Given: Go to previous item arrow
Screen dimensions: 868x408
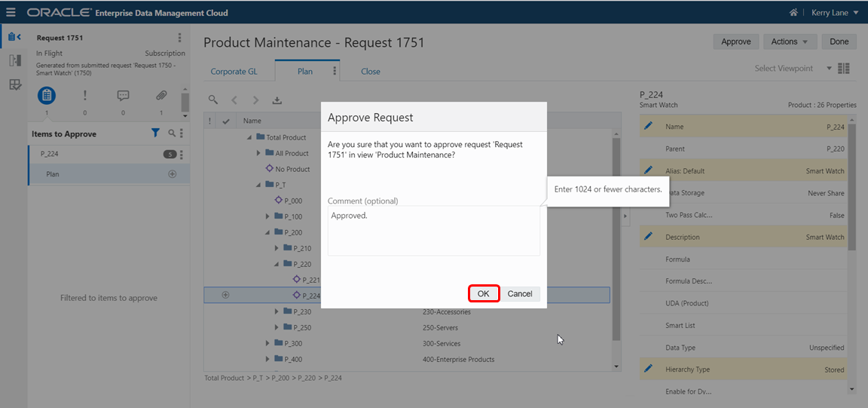Looking at the screenshot, I should click(234, 100).
